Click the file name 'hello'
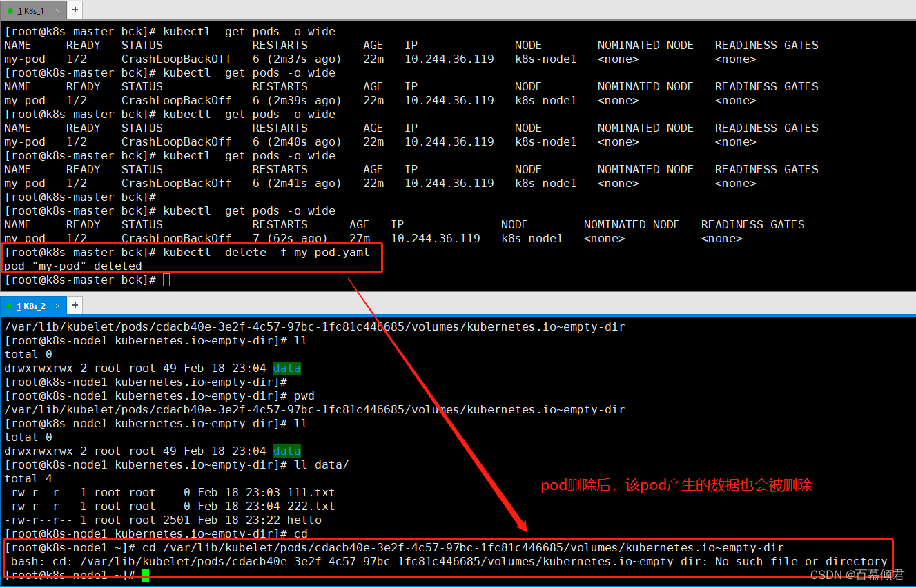 (304, 520)
